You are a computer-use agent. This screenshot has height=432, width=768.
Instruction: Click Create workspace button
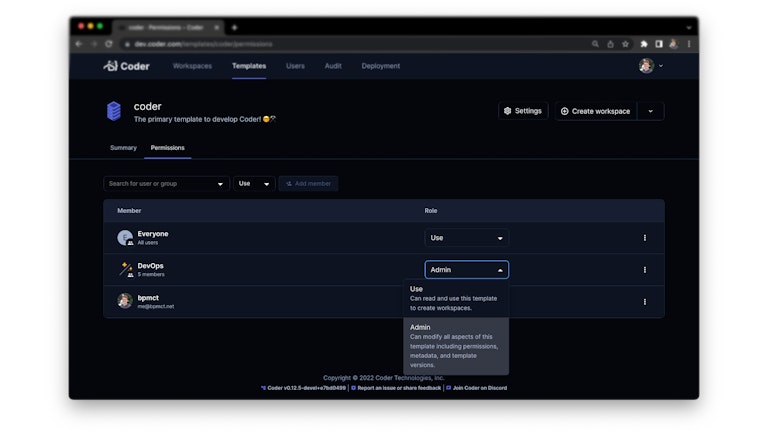coord(596,111)
